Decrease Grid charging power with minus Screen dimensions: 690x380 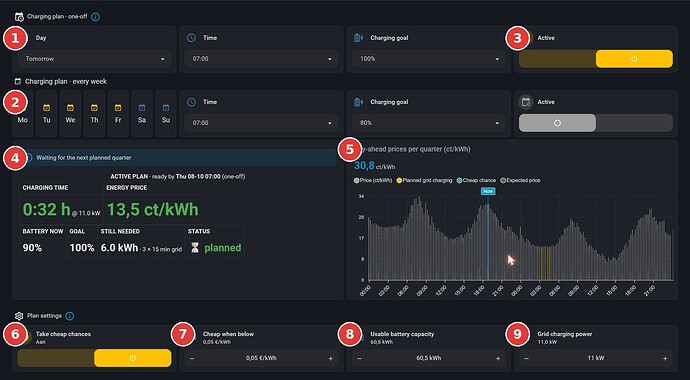tap(526, 358)
